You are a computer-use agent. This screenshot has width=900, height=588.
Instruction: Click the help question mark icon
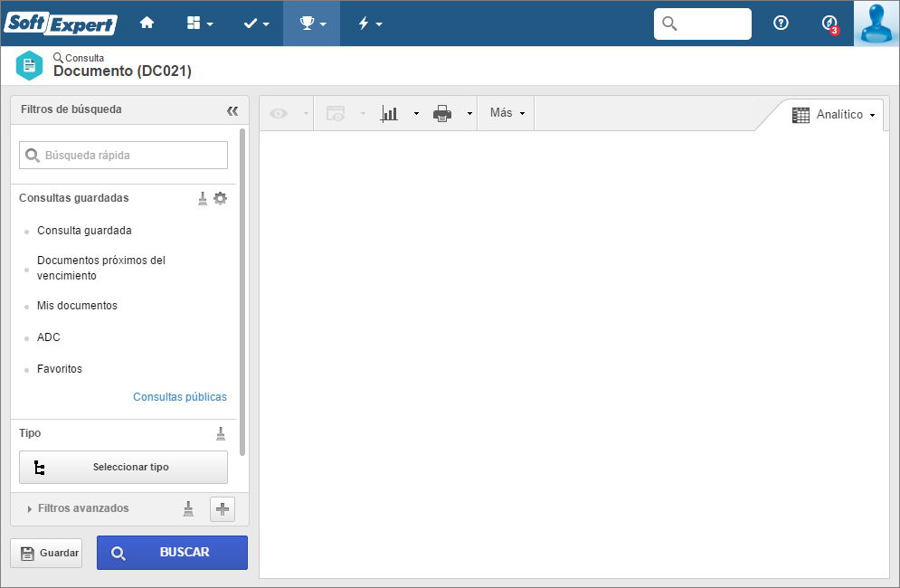click(x=781, y=23)
